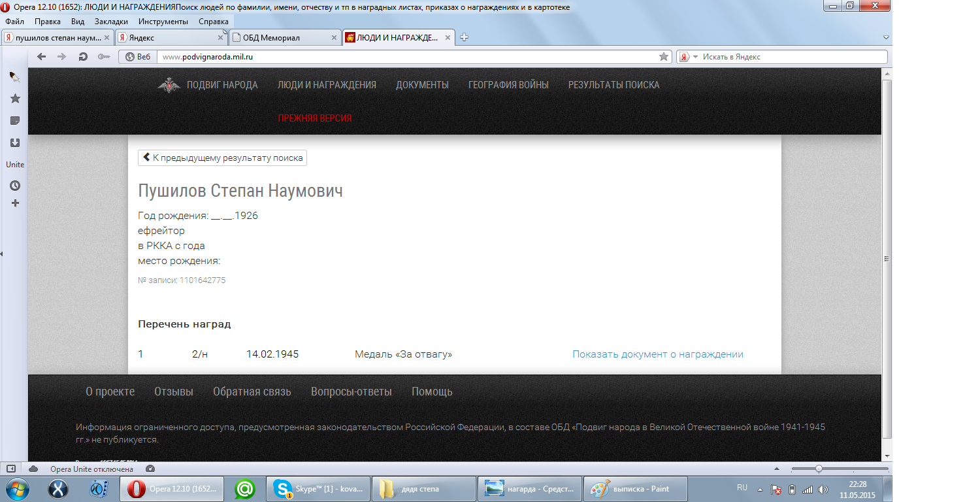Open the Windows Start button
Viewport: 980px width, 502px height.
(16, 488)
